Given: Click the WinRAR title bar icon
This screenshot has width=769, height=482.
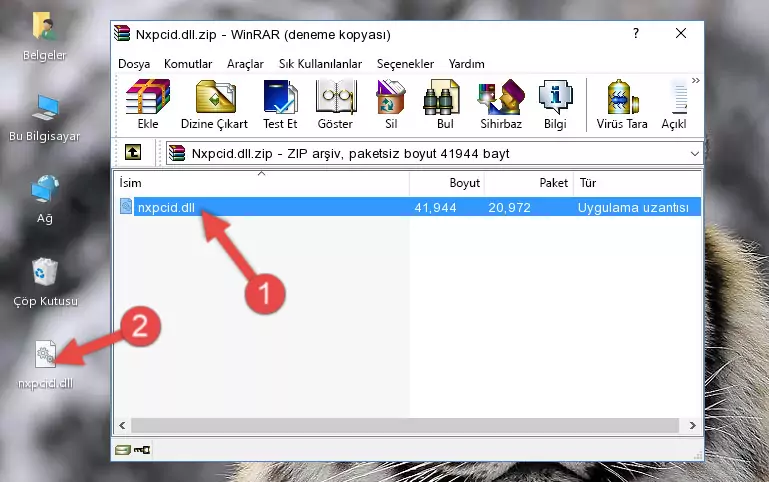Looking at the screenshot, I should click(123, 34).
